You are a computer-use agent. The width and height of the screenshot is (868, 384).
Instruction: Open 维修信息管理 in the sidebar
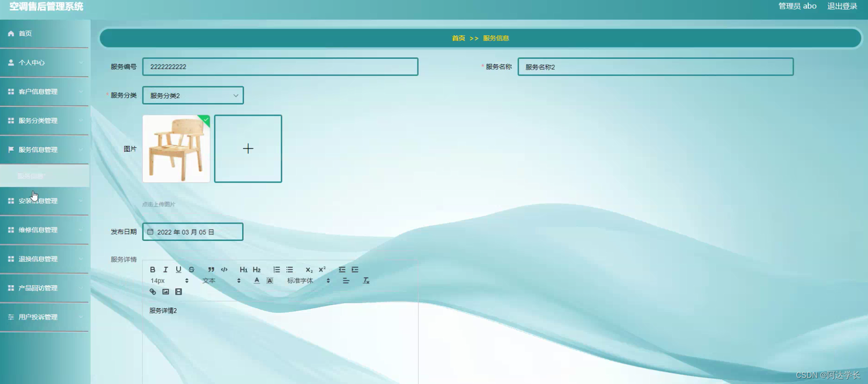45,230
